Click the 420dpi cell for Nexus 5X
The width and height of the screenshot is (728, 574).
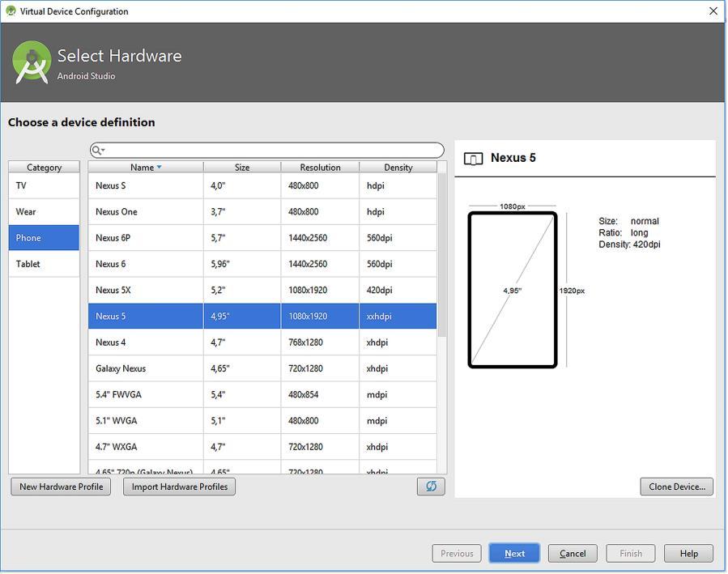click(x=398, y=290)
